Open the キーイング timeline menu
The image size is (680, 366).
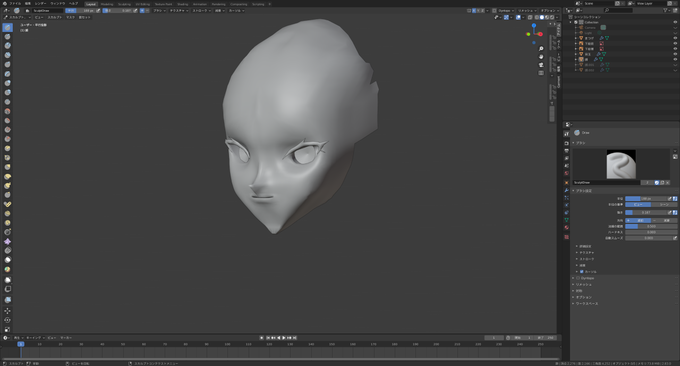[35, 338]
